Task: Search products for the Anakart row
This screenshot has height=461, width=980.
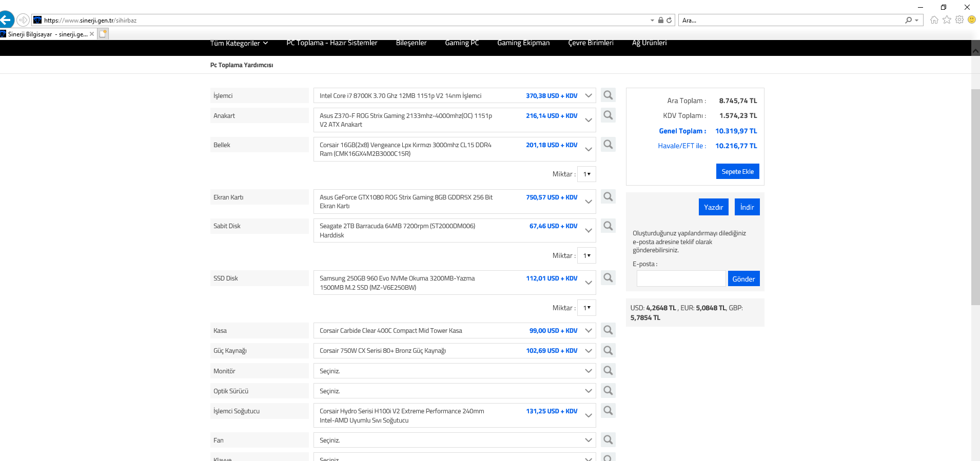Action: [608, 115]
